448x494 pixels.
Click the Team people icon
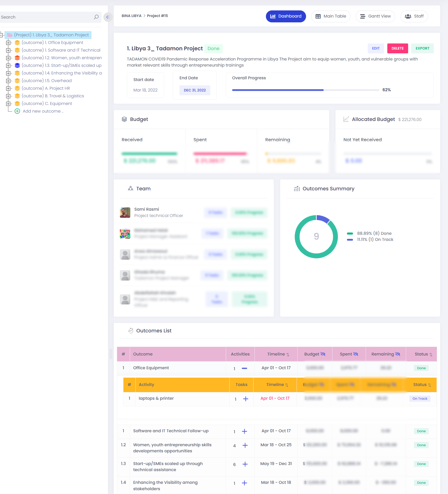pos(131,188)
